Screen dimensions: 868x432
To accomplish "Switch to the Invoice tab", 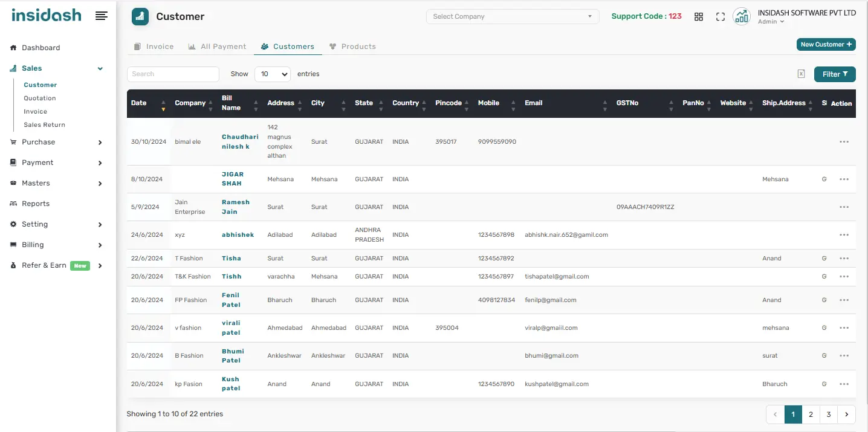I will pos(154,47).
